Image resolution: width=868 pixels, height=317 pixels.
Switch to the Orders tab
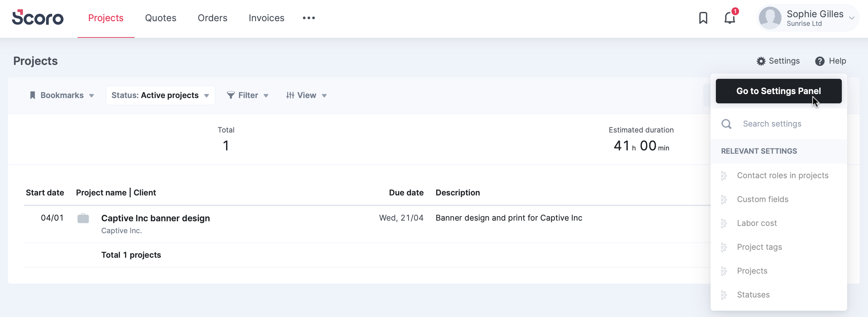tap(212, 18)
